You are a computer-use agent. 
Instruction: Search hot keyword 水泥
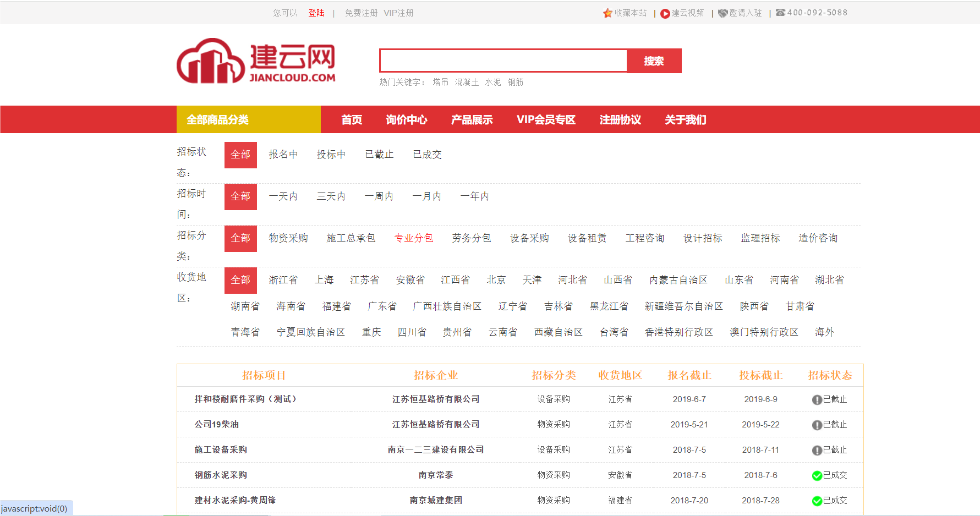pos(493,82)
